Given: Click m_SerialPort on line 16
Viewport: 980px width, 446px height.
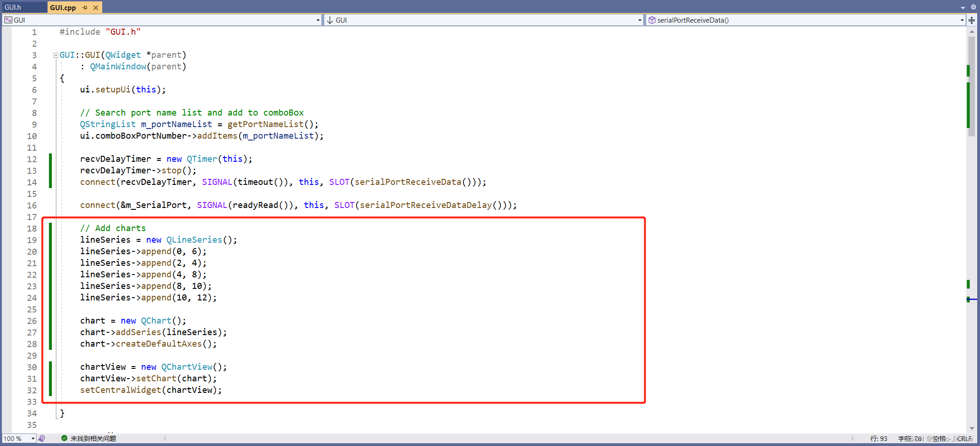Looking at the screenshot, I should point(156,205).
